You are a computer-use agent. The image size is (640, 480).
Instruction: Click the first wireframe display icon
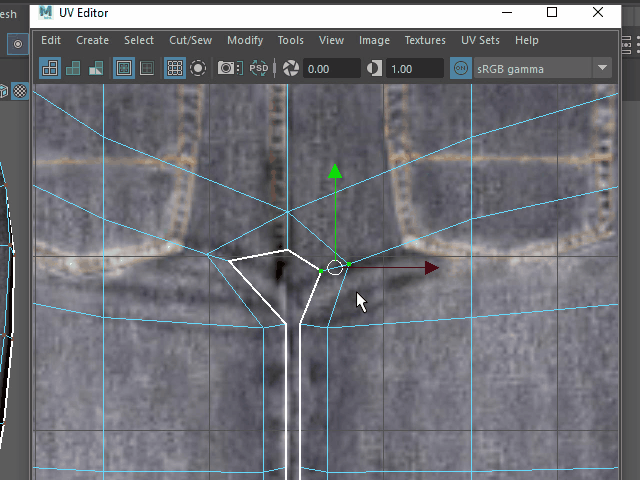[50, 68]
